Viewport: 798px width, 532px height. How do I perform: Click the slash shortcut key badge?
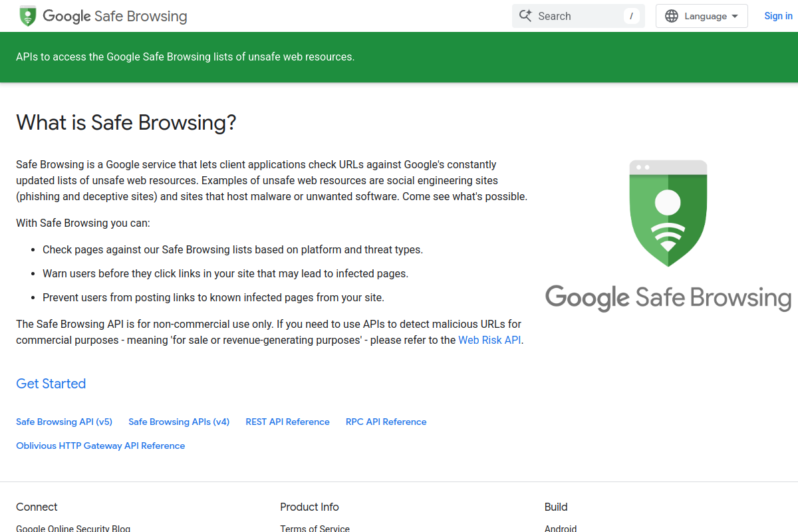(x=631, y=16)
